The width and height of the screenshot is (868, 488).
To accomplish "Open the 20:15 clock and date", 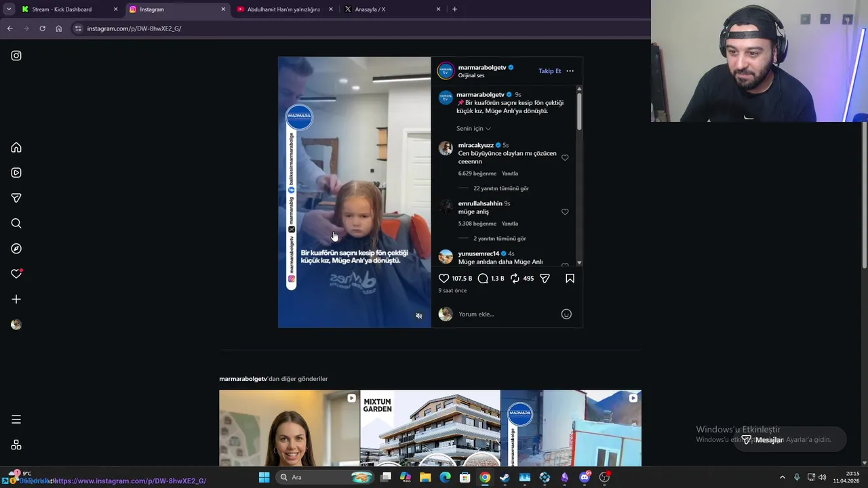I will tap(846, 477).
